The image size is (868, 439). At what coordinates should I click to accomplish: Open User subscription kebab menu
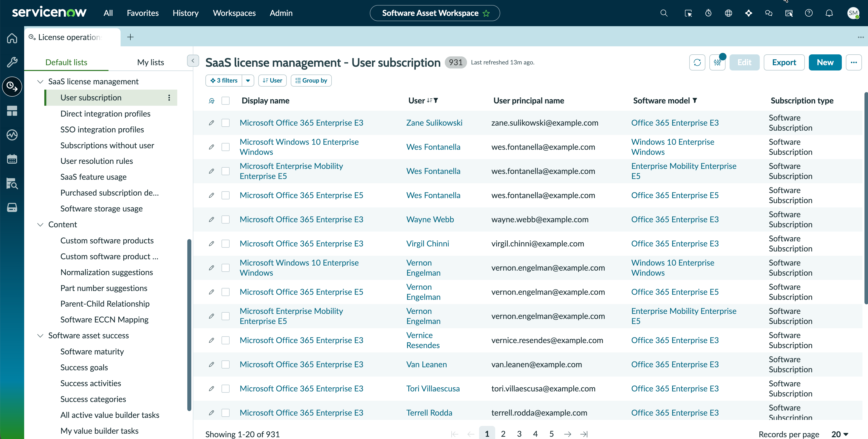[x=169, y=98]
